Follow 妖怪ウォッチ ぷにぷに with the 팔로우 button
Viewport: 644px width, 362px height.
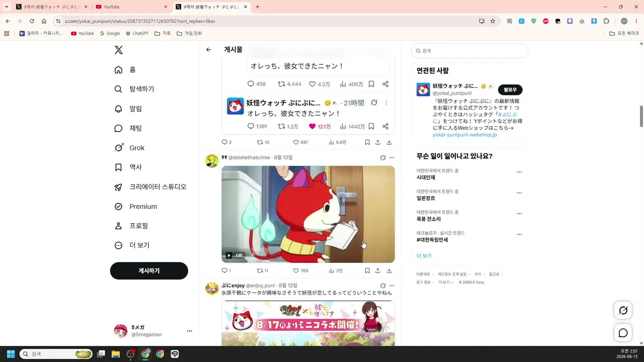pos(510,89)
